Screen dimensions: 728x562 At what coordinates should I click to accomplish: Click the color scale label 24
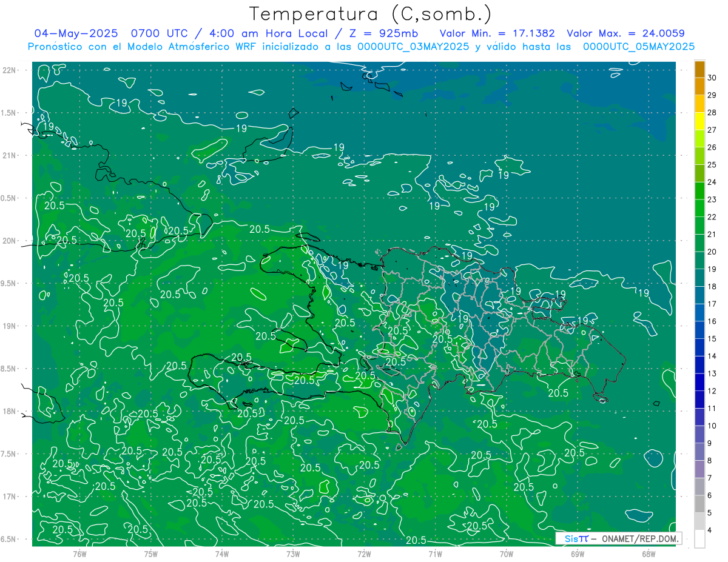coord(712,182)
